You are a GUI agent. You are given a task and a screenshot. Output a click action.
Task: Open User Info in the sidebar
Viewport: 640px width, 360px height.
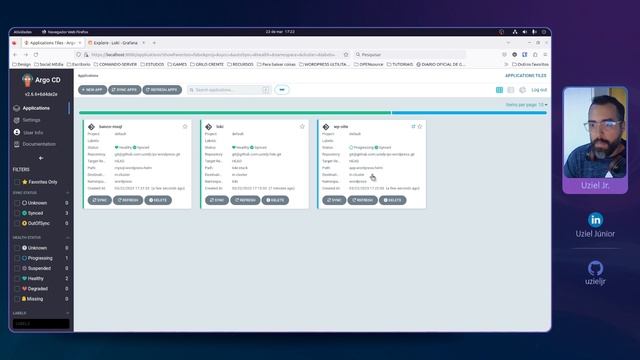[33, 132]
